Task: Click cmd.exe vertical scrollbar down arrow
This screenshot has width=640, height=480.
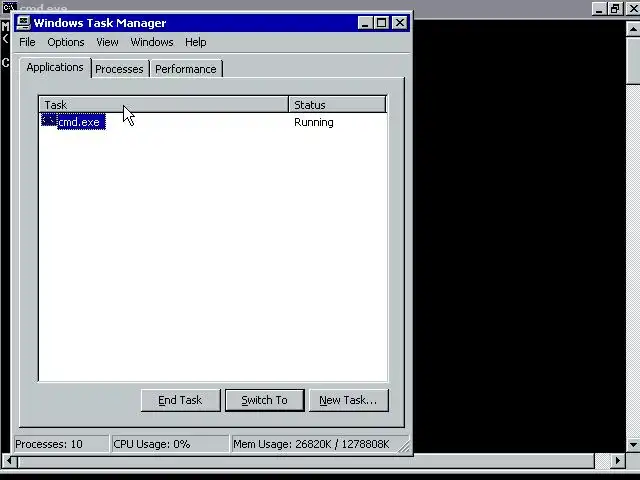Action: tap(633, 444)
